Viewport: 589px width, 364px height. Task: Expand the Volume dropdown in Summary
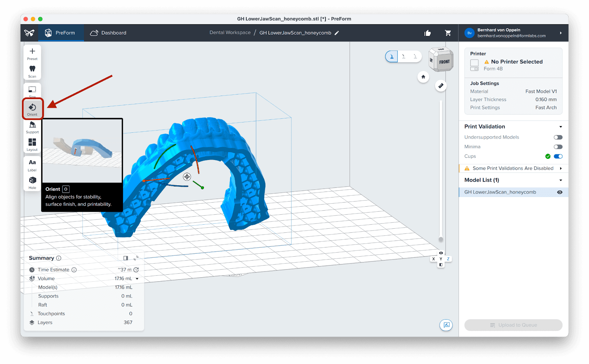tap(137, 279)
